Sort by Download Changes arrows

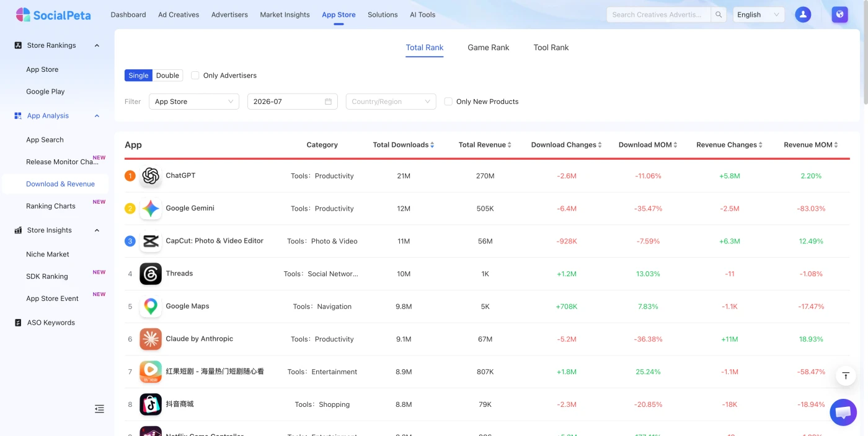[600, 145]
